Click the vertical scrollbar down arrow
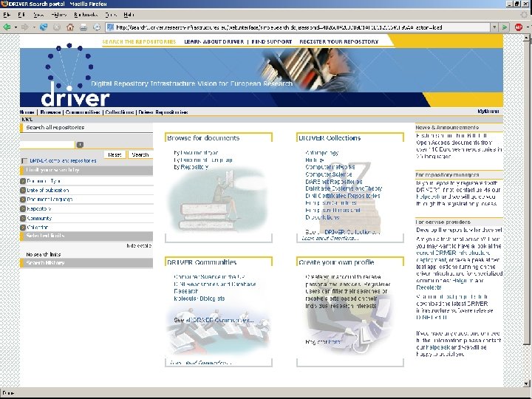 (526, 383)
